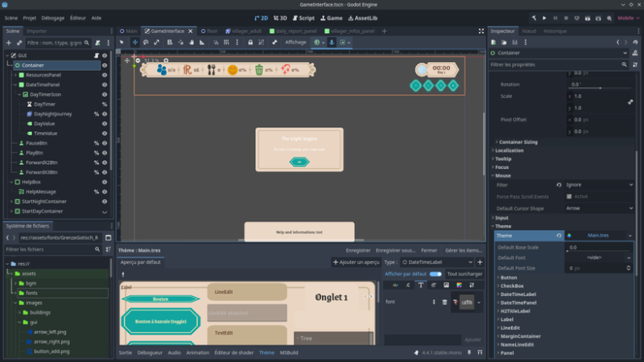Adjust the Rotation slider value
This screenshot has width=644, height=362.
pyautogui.click(x=600, y=88)
